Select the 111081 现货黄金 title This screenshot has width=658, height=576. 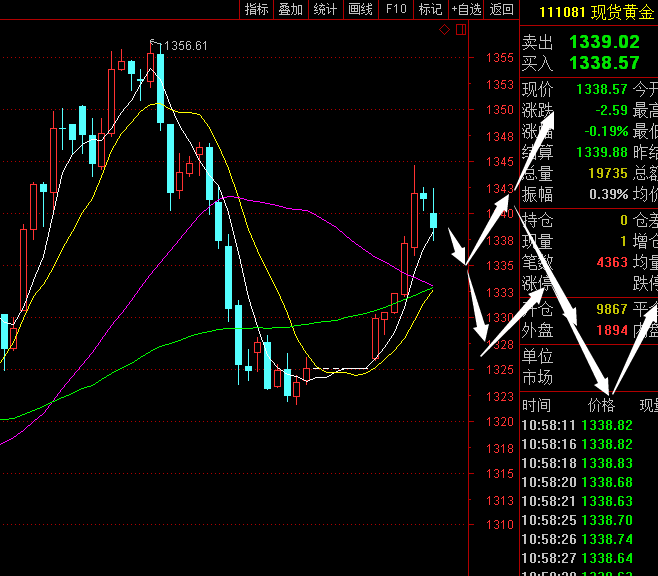pos(596,12)
